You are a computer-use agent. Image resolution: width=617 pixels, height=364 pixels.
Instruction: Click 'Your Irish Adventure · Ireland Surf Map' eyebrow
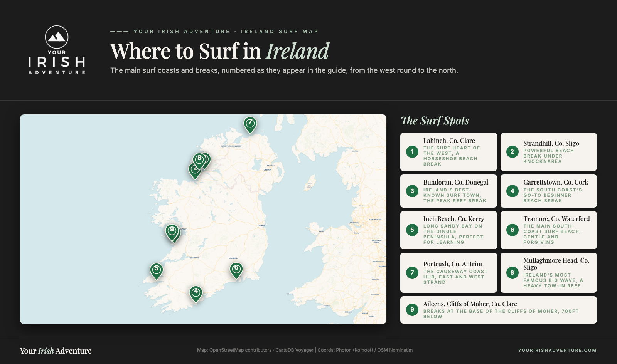pos(226,32)
